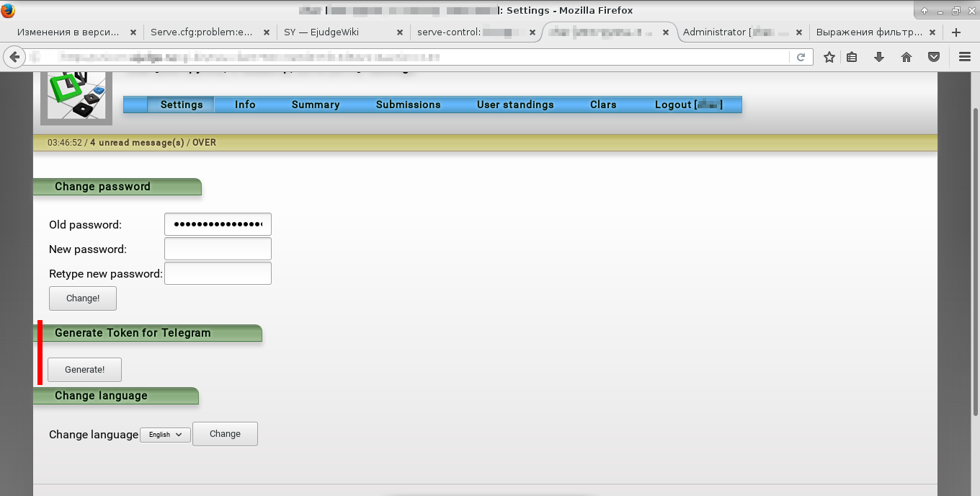Screen dimensions: 980x496
Task: Close the serve-control tab
Action: (533, 32)
